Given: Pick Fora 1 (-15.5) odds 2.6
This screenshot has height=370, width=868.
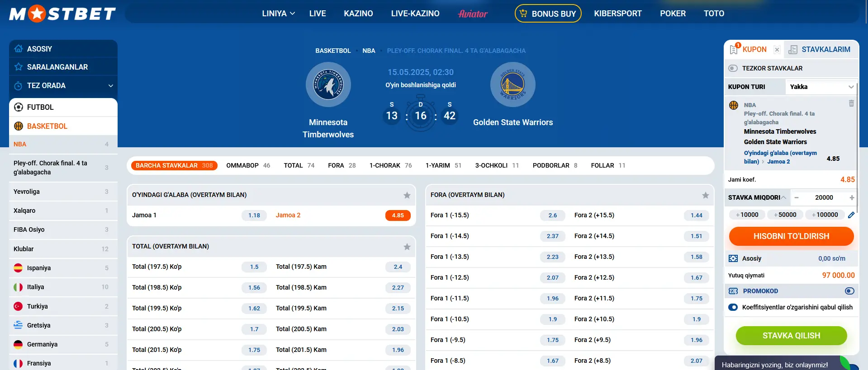Looking at the screenshot, I should pos(553,215).
